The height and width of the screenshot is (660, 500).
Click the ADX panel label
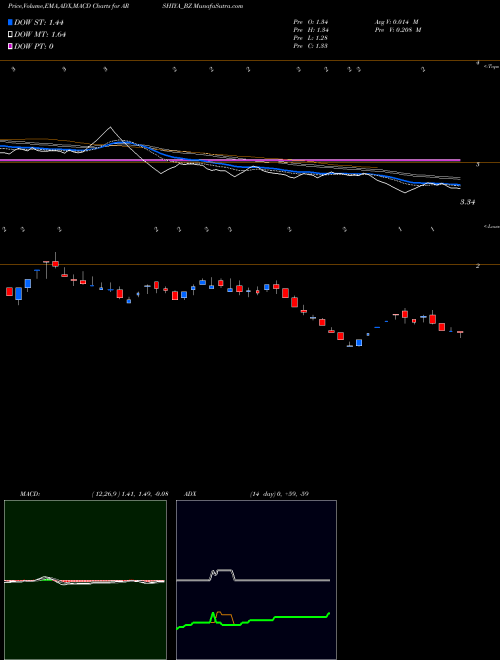(190, 494)
